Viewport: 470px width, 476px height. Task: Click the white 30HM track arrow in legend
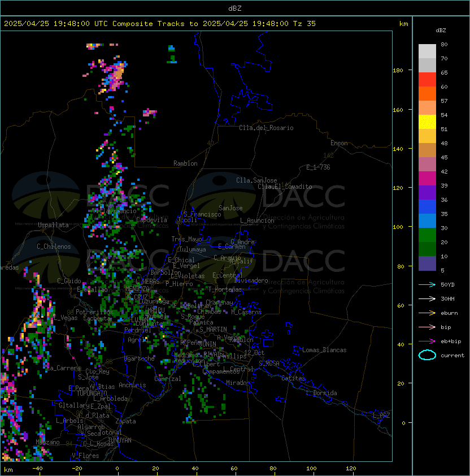pos(427,298)
